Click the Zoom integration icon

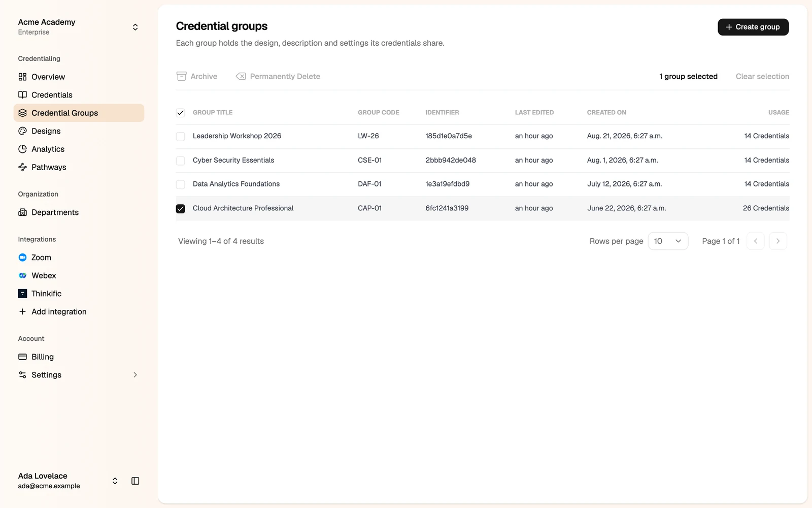pyautogui.click(x=22, y=258)
